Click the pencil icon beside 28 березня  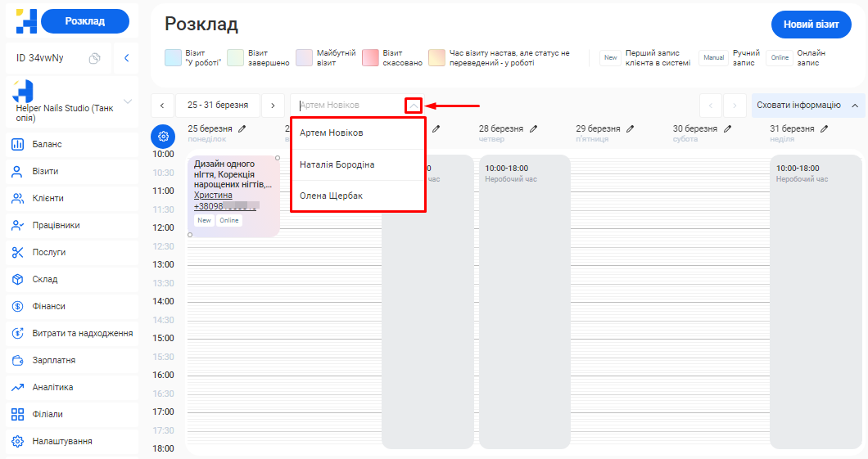pyautogui.click(x=534, y=128)
